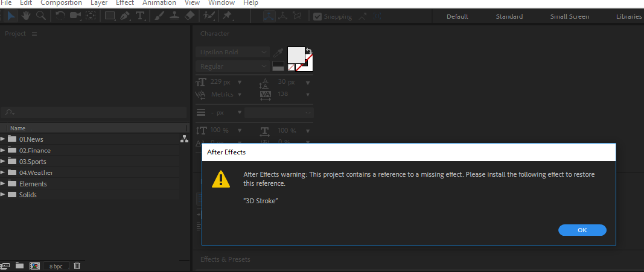Click snap to collapsed compositions icon
Image resolution: width=644 pixels, height=272 pixels.
[377, 16]
